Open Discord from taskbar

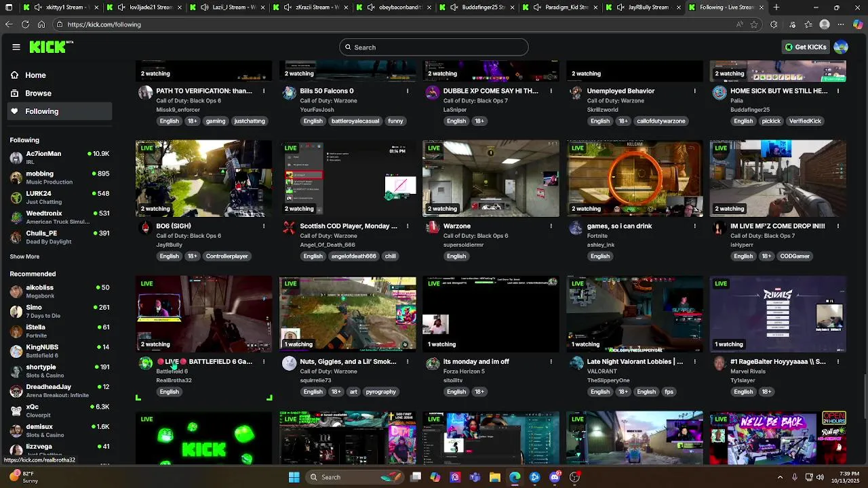pos(555,477)
